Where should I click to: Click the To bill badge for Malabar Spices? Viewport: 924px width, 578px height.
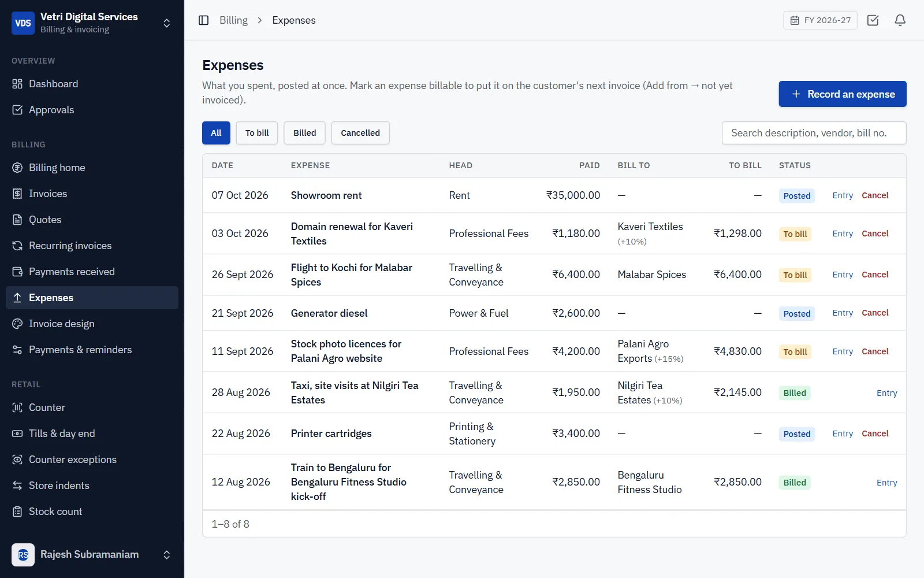pos(795,275)
